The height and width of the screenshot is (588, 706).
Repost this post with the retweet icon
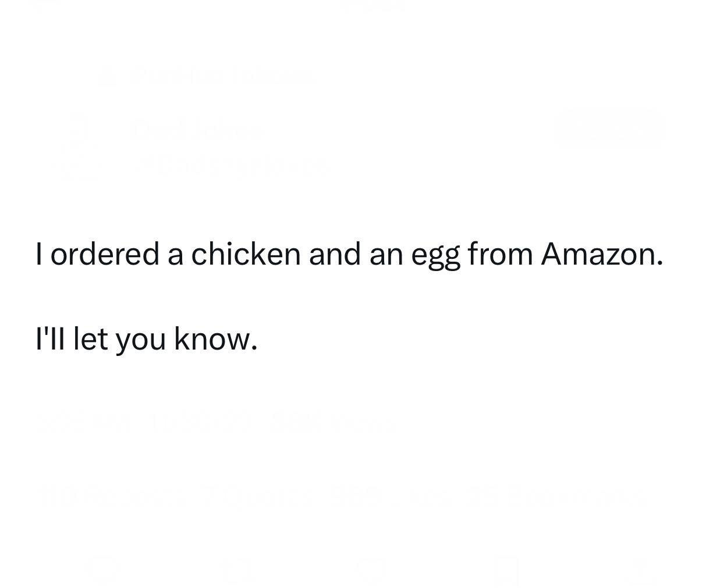click(x=237, y=569)
